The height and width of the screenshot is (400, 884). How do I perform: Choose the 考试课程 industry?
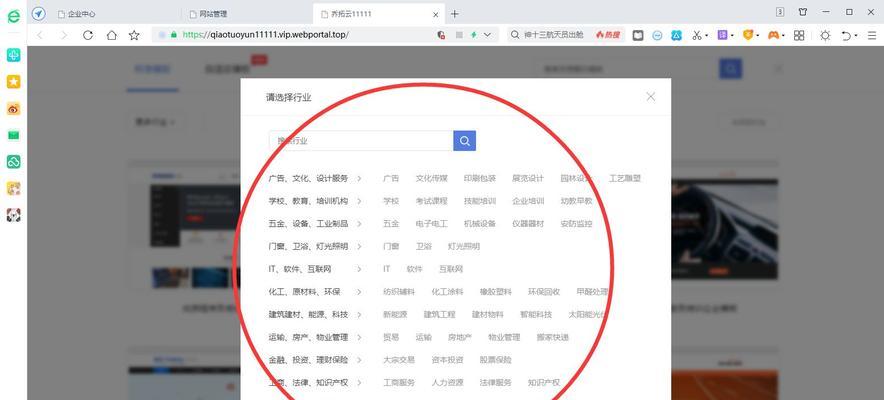coord(431,201)
